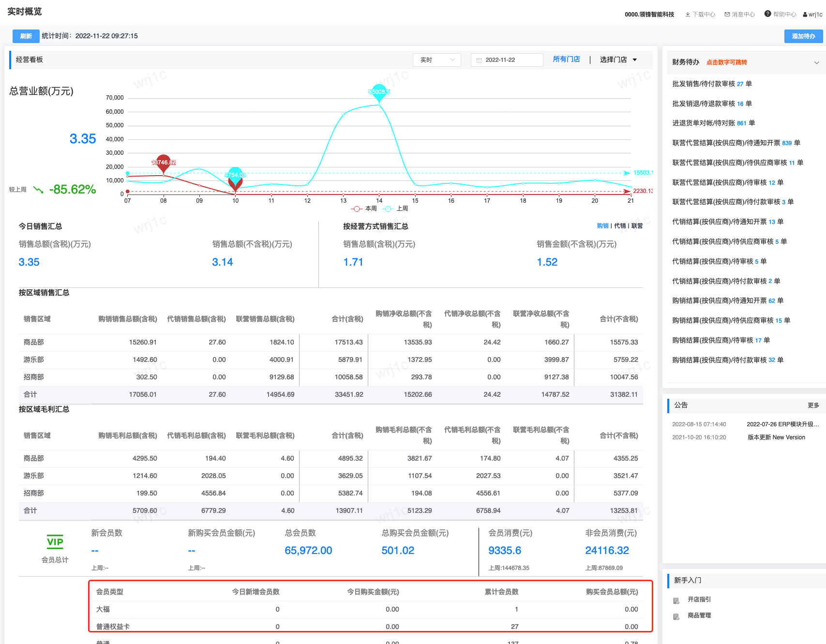
Task: Click the wrj1c user avatar icon
Action: click(x=805, y=15)
